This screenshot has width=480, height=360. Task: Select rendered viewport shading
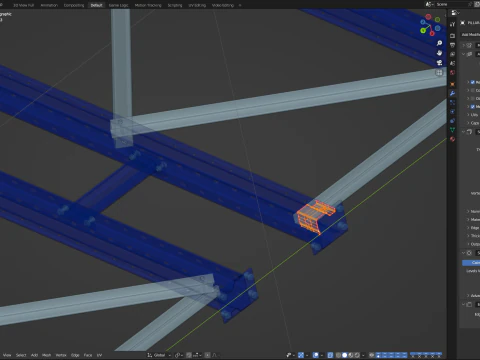pos(357,355)
